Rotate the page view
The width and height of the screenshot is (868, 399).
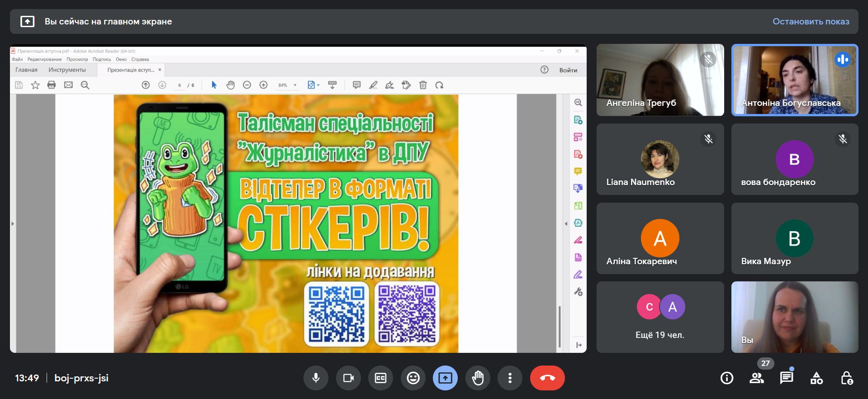click(439, 85)
